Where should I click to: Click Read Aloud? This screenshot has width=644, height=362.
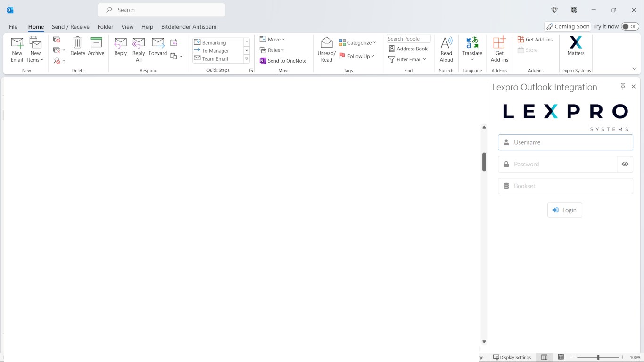[x=446, y=49]
